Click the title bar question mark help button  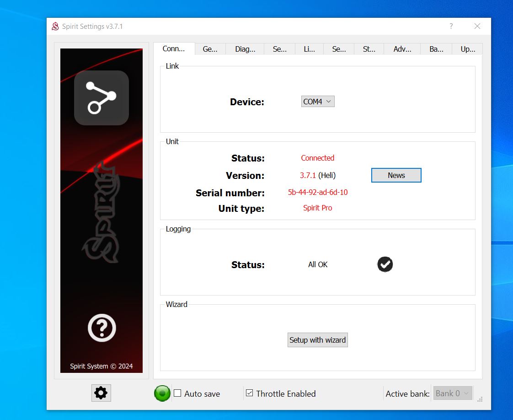pos(451,27)
